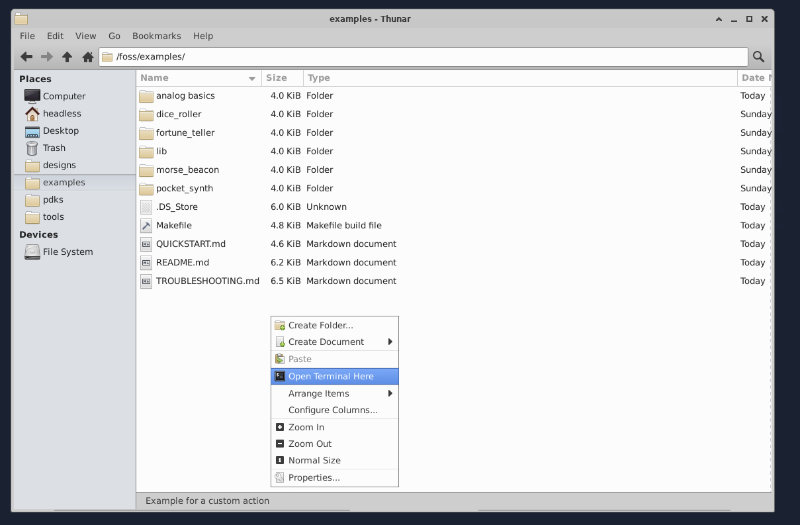
Task: Go up to the parent folder
Action: 67,57
